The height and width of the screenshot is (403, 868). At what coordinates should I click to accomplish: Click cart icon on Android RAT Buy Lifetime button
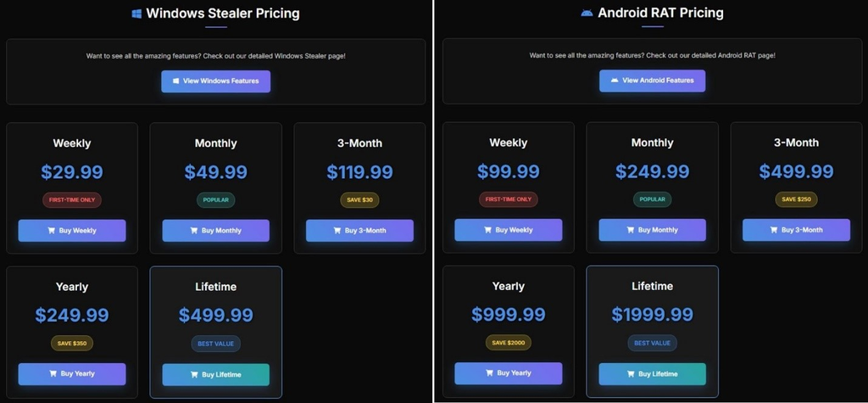coord(631,374)
